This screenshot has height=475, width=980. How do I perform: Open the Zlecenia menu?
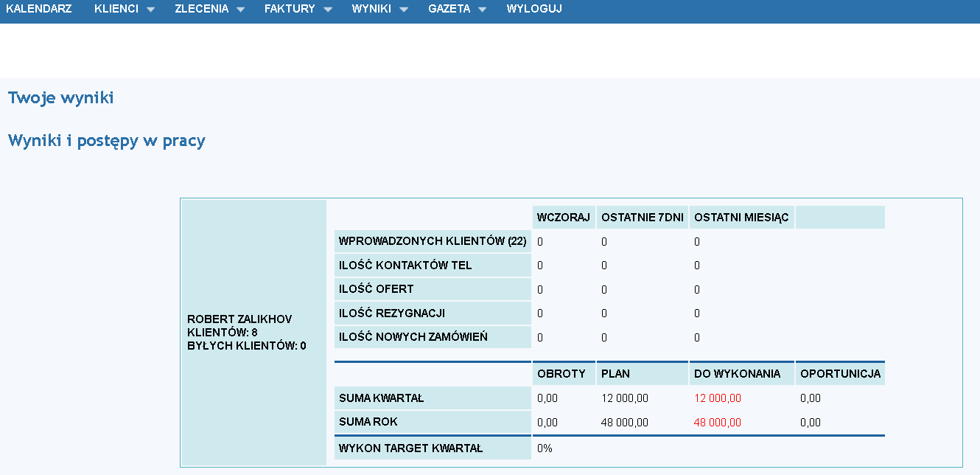coord(201,9)
